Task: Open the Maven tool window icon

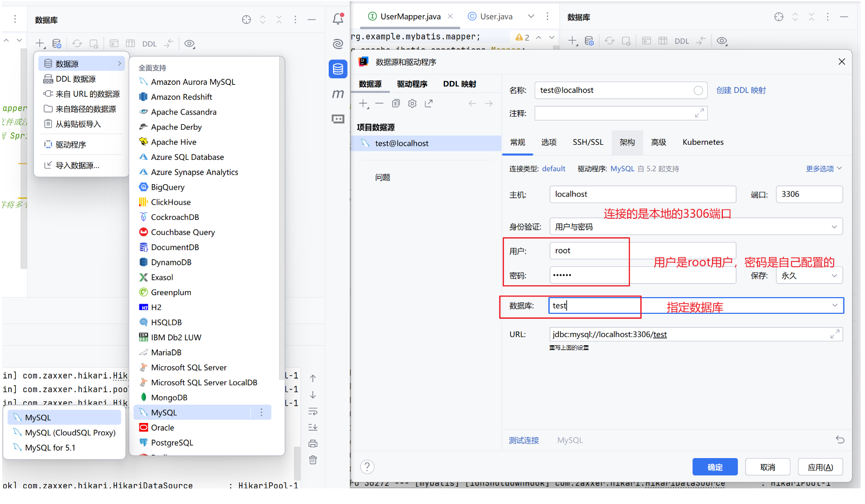Action: pyautogui.click(x=338, y=94)
